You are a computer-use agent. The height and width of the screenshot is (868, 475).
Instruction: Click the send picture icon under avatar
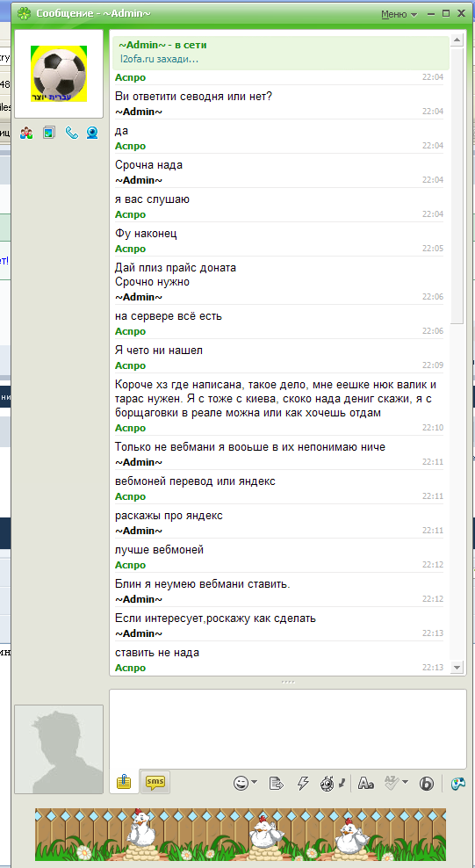[x=49, y=133]
